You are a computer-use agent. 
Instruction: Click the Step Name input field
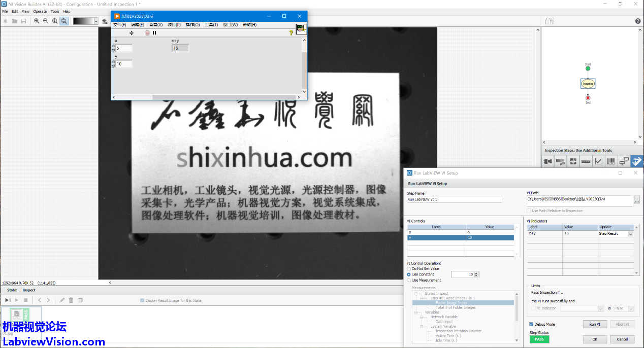point(454,199)
